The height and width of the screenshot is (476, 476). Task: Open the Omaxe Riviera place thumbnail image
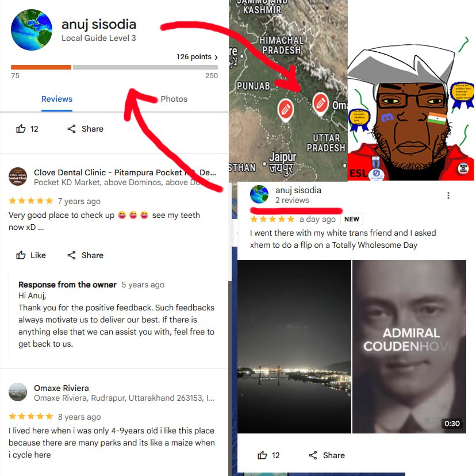(x=18, y=392)
